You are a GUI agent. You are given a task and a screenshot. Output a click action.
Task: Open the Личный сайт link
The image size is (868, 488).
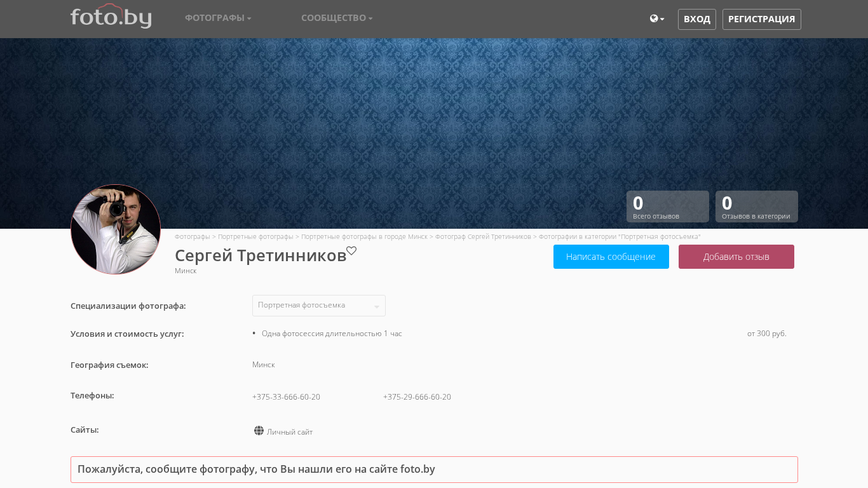pos(290,432)
